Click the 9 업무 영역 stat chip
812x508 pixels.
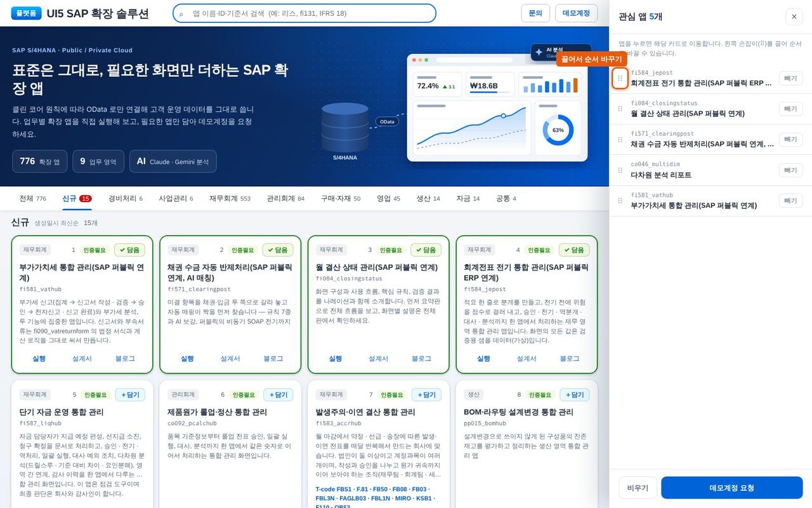tap(98, 161)
